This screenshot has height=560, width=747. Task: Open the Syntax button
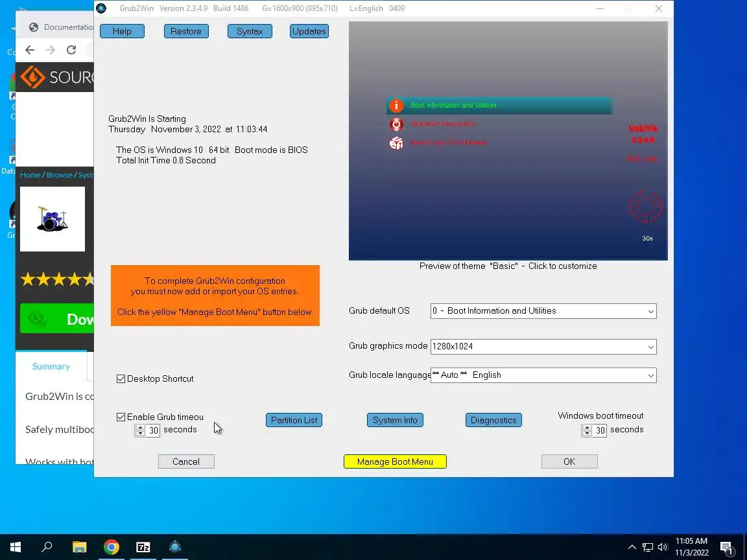[250, 31]
